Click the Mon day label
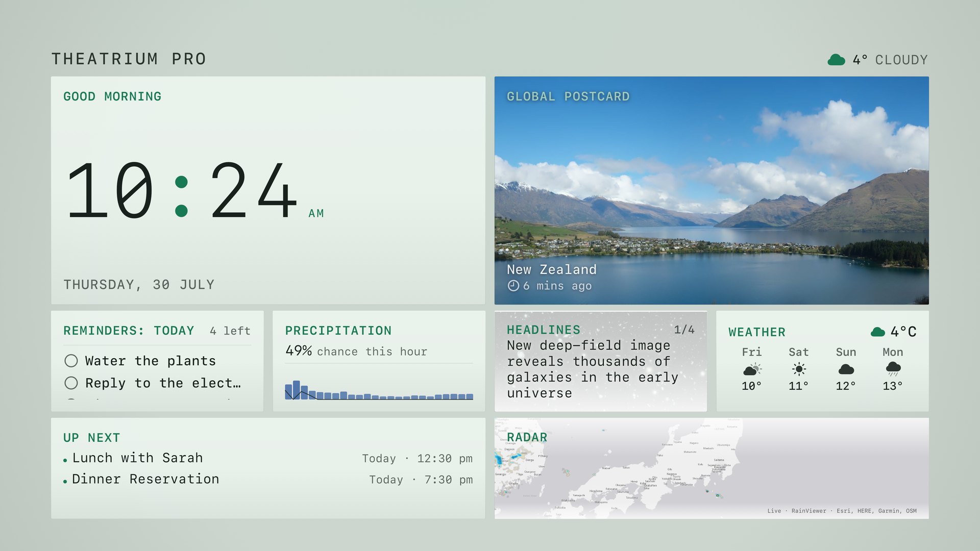Viewport: 980px width, 551px height. coord(893,352)
